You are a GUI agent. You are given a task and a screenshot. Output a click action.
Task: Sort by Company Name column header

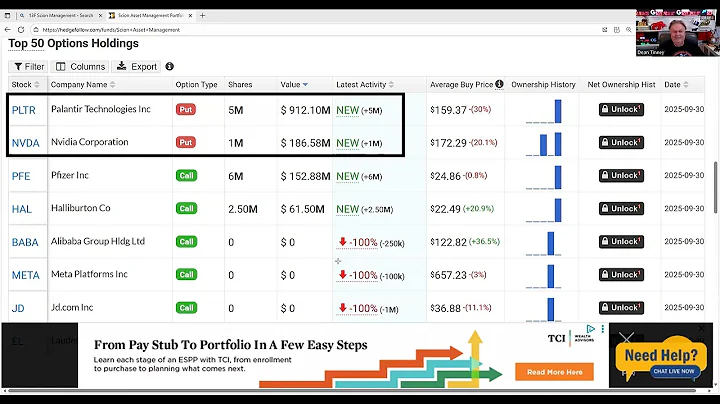point(83,84)
